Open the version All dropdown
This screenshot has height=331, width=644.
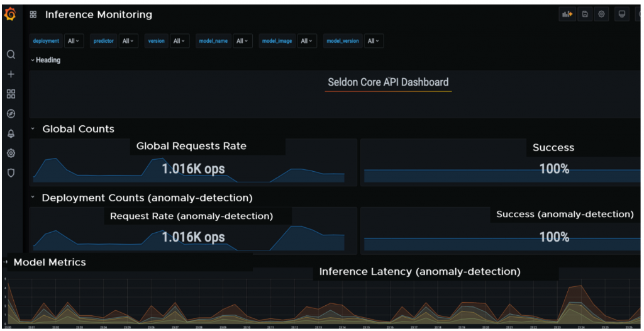[x=179, y=41]
